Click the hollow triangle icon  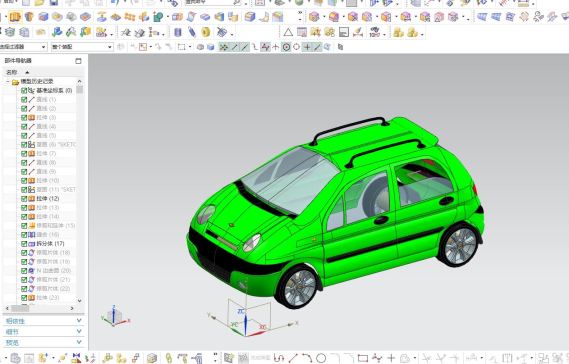(288, 32)
